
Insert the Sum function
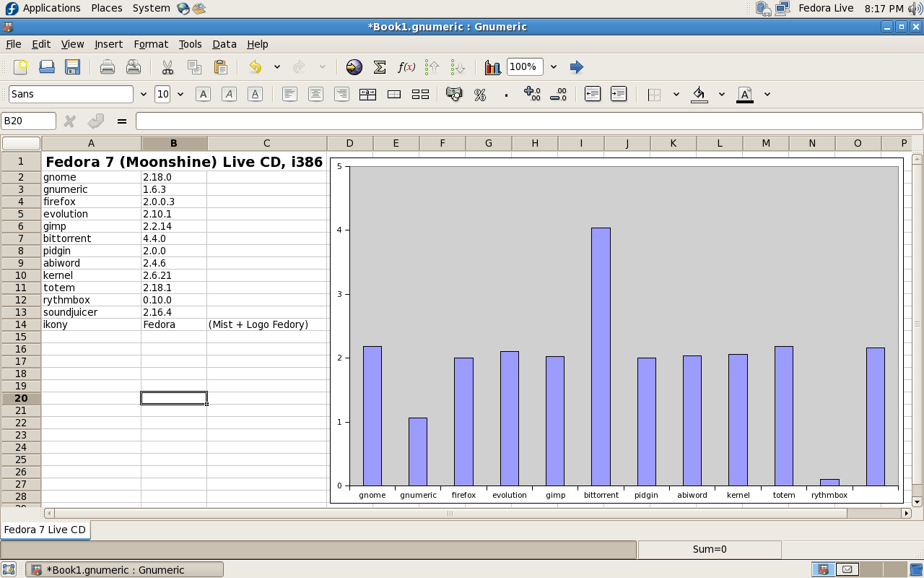tap(380, 67)
